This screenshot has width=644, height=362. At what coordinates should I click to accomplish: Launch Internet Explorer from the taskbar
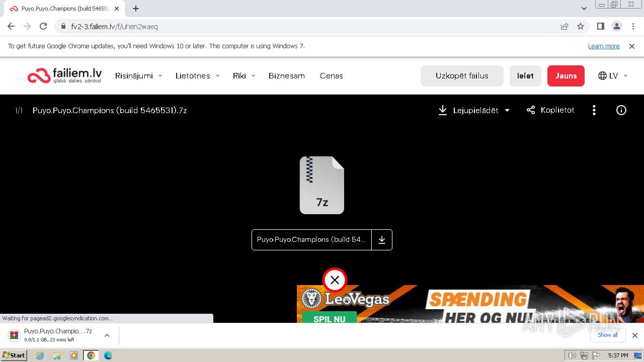point(40,355)
